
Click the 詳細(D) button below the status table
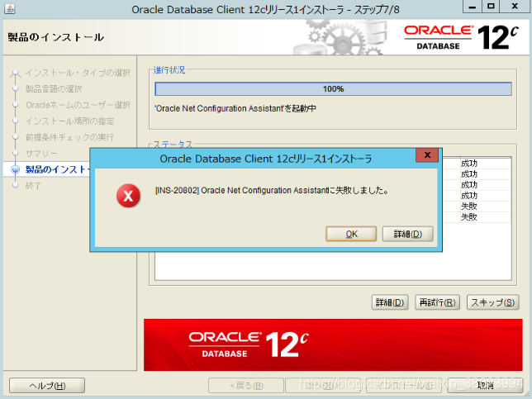point(390,302)
